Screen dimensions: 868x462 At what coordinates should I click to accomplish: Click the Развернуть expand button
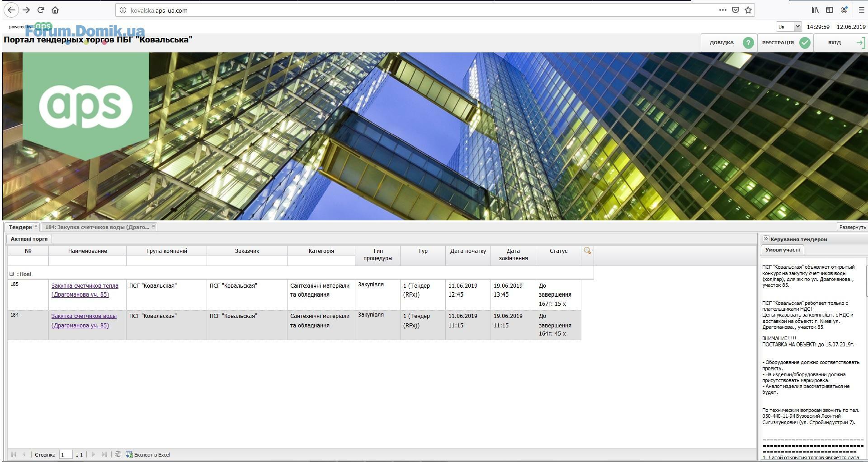[x=852, y=227]
